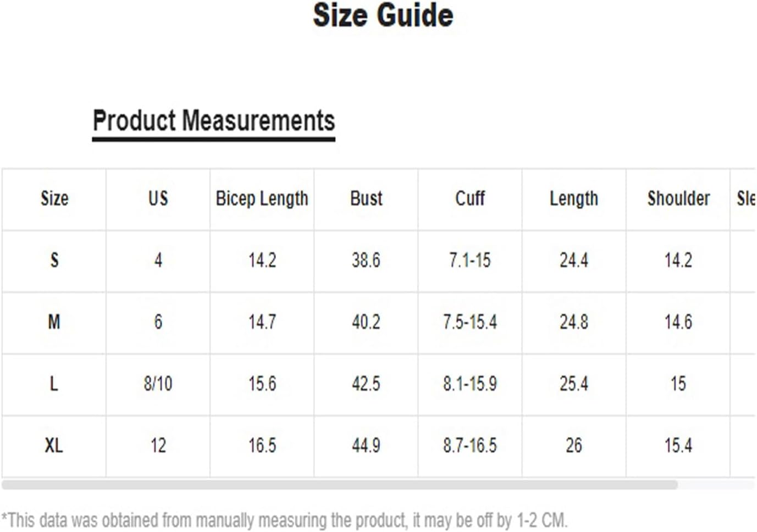Click the Shoulder column header
Screen dimensions: 757x532
pyautogui.click(x=678, y=198)
